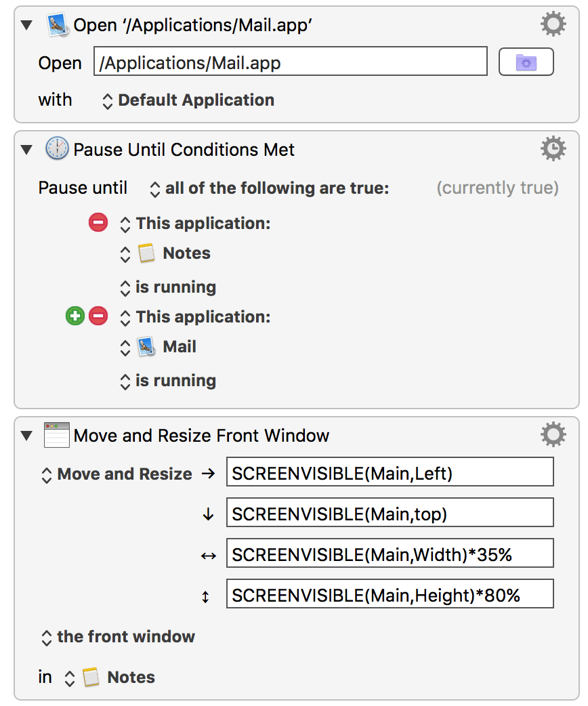Click the gear-clock icon on Pause Until action

point(553,149)
